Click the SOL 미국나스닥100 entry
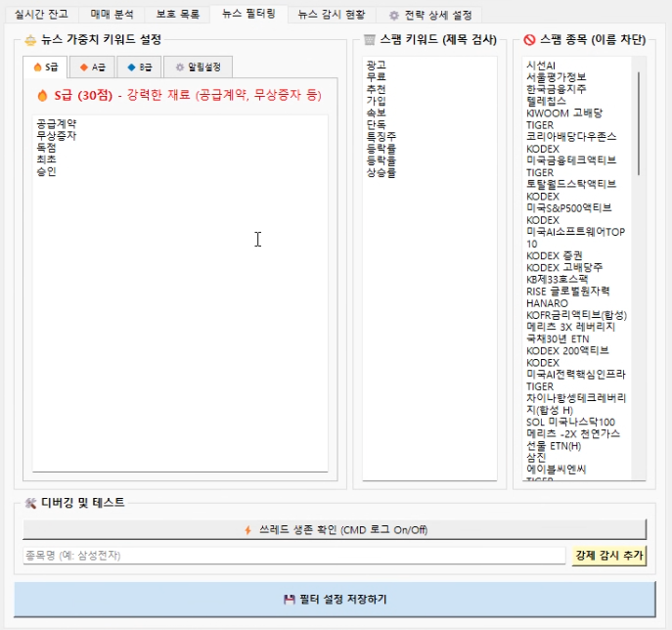This screenshot has height=630, width=672. pyautogui.click(x=571, y=423)
